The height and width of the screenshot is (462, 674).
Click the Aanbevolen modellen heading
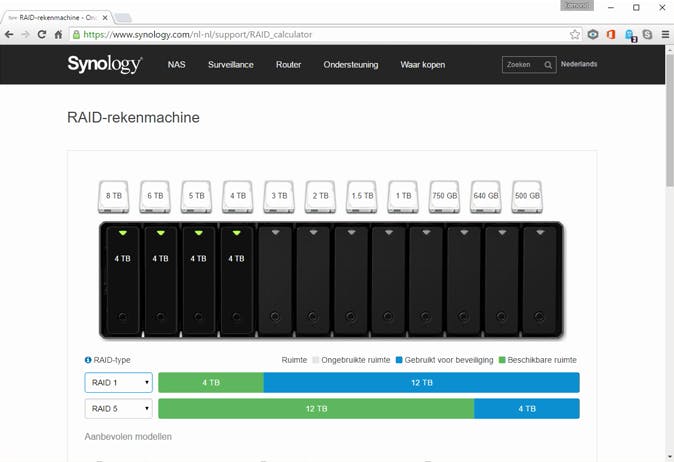point(128,437)
